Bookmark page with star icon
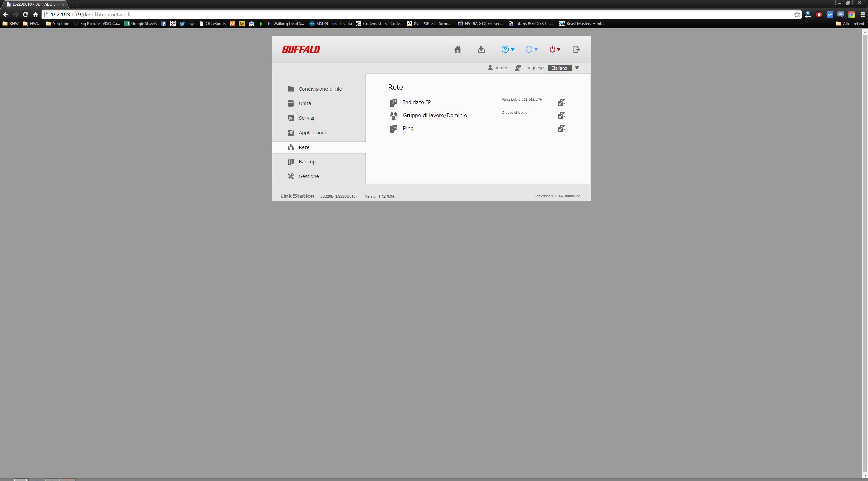Image resolution: width=868 pixels, height=481 pixels. pos(797,15)
